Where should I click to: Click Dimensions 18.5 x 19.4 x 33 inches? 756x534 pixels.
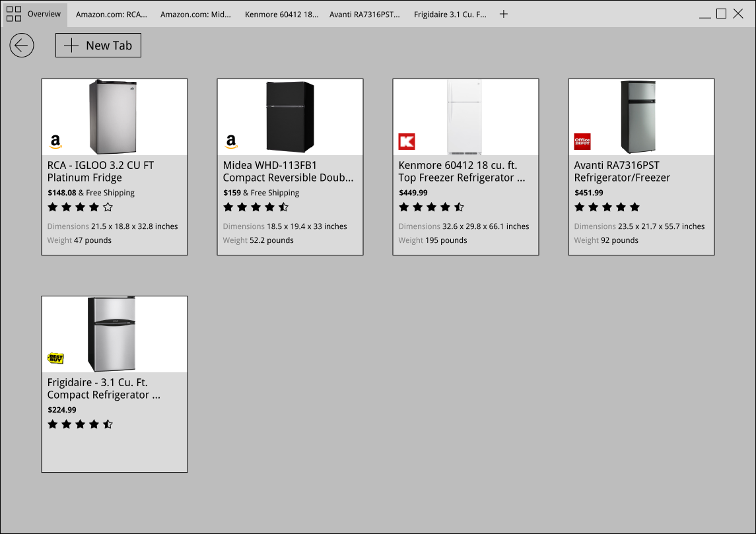(285, 226)
